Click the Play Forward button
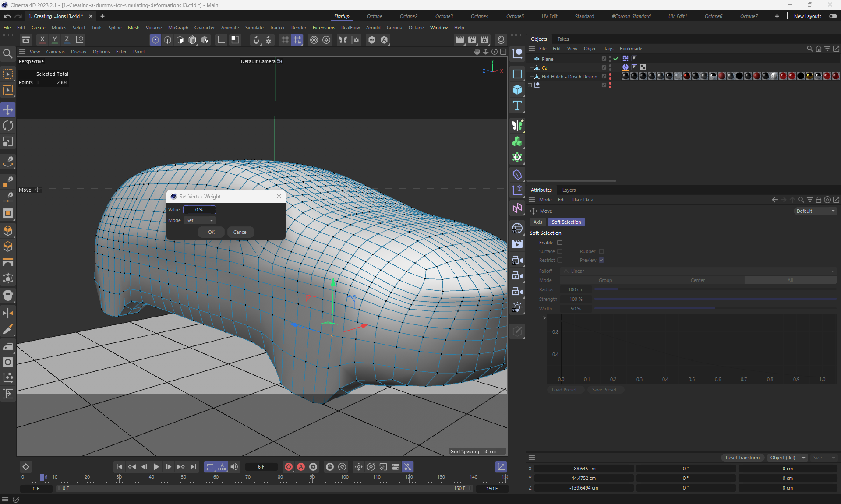 pyautogui.click(x=156, y=467)
